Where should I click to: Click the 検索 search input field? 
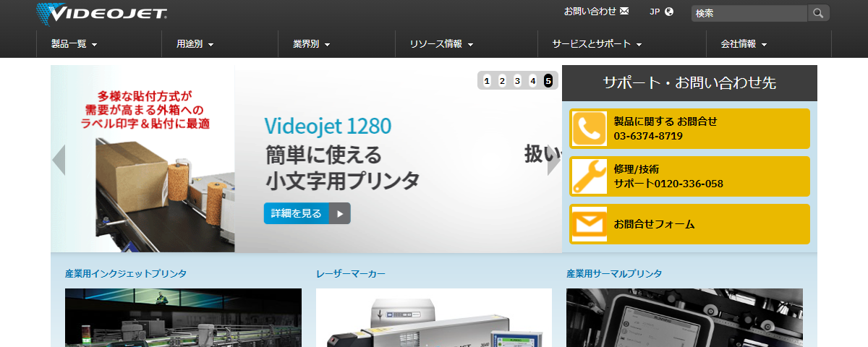coord(749,13)
